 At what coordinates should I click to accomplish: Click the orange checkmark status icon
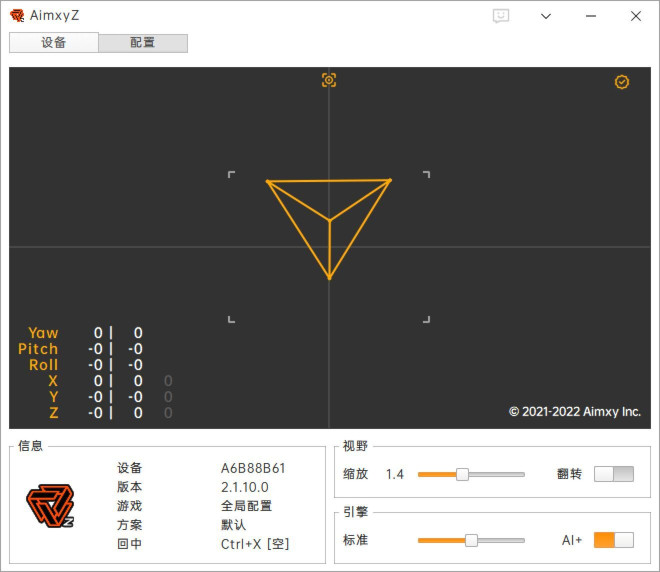tap(622, 82)
